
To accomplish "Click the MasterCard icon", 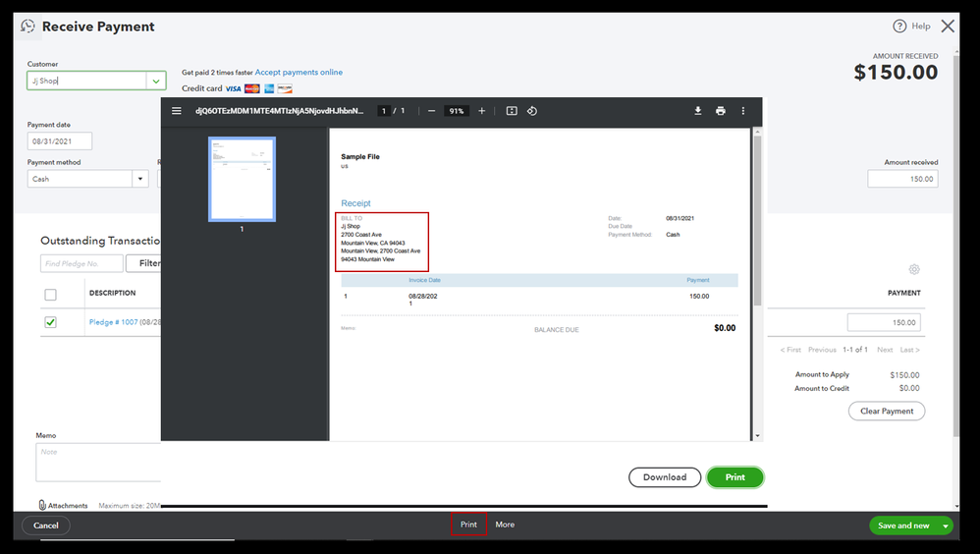I will click(252, 88).
